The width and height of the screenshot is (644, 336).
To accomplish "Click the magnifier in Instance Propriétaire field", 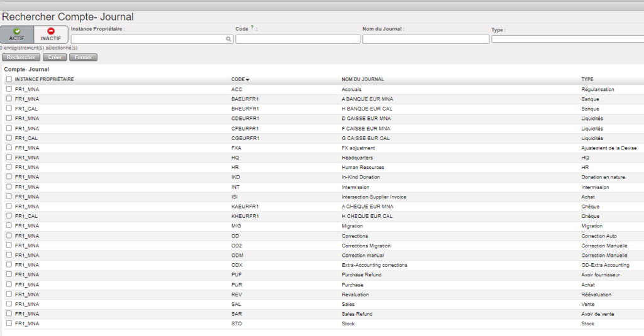I will coord(229,39).
